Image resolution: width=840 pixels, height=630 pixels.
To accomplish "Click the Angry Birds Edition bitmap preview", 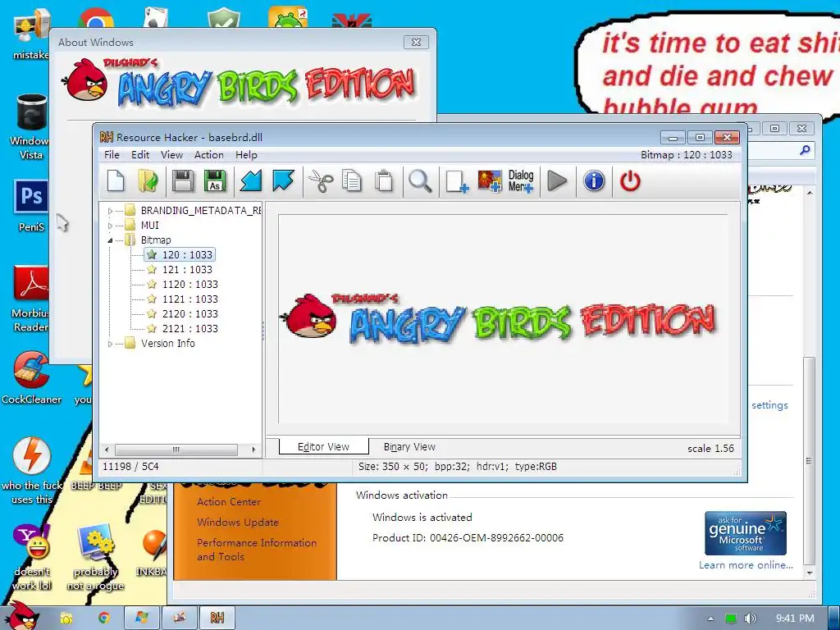I will tap(504, 320).
